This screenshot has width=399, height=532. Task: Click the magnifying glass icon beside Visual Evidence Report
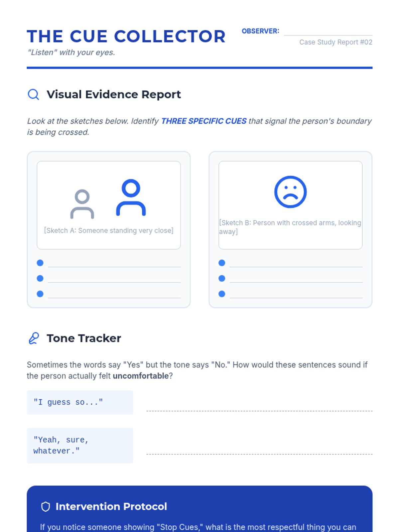click(x=33, y=94)
